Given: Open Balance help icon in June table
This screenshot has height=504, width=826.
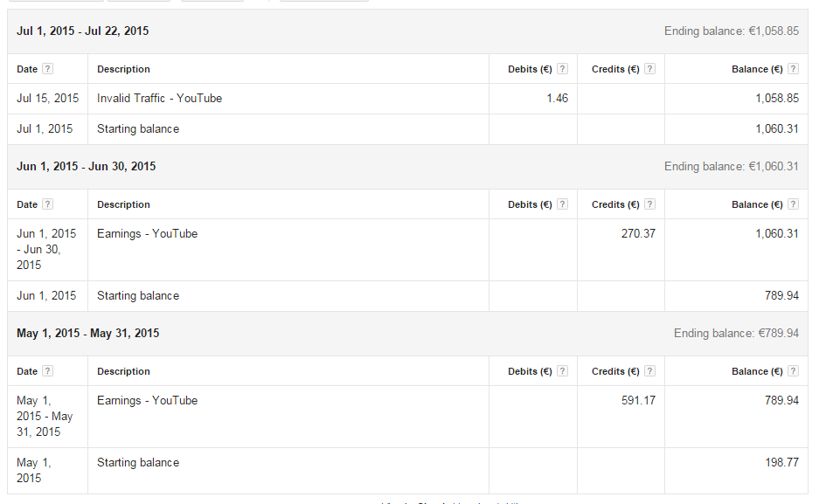Looking at the screenshot, I should (x=793, y=204).
